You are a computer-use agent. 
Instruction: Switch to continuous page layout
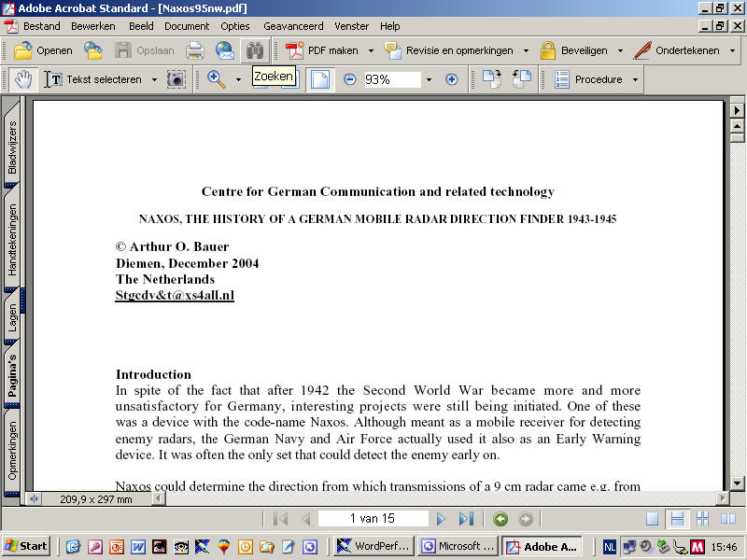[678, 519]
